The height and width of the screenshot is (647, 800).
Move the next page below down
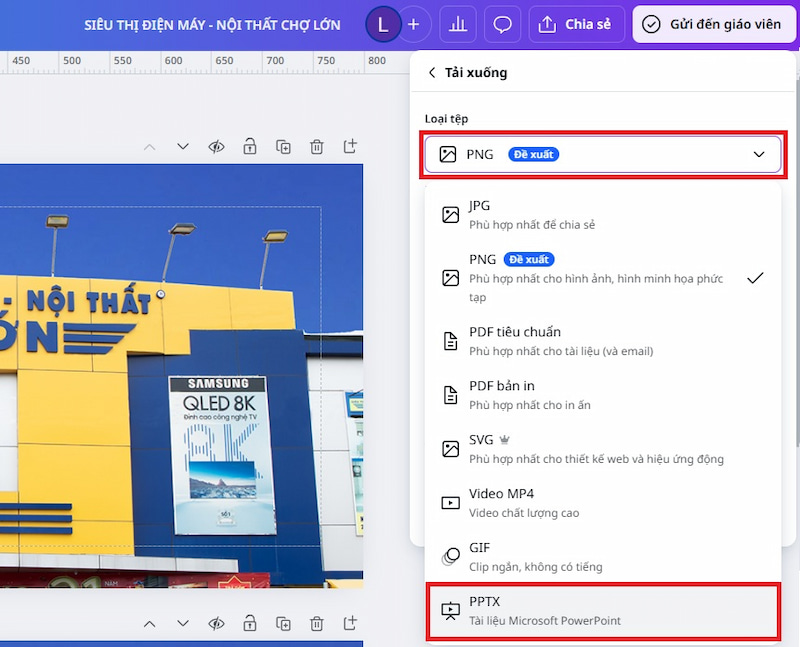coord(183,624)
